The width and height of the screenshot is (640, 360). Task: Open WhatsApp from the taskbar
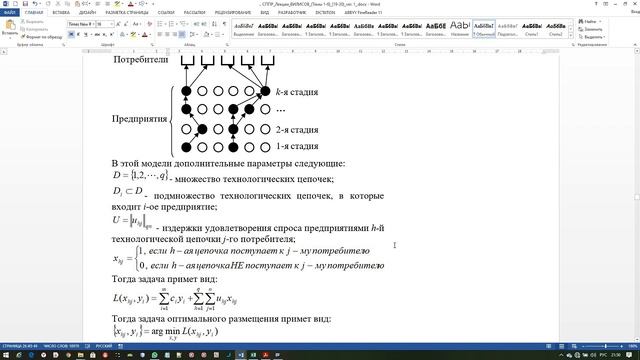[x=155, y=355]
